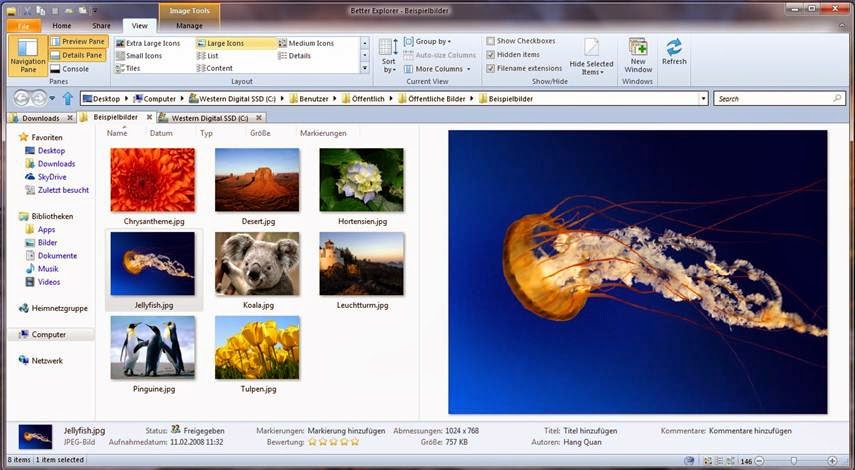Switch to the Home ribbon tab
This screenshot has height=470, width=855.
62,26
